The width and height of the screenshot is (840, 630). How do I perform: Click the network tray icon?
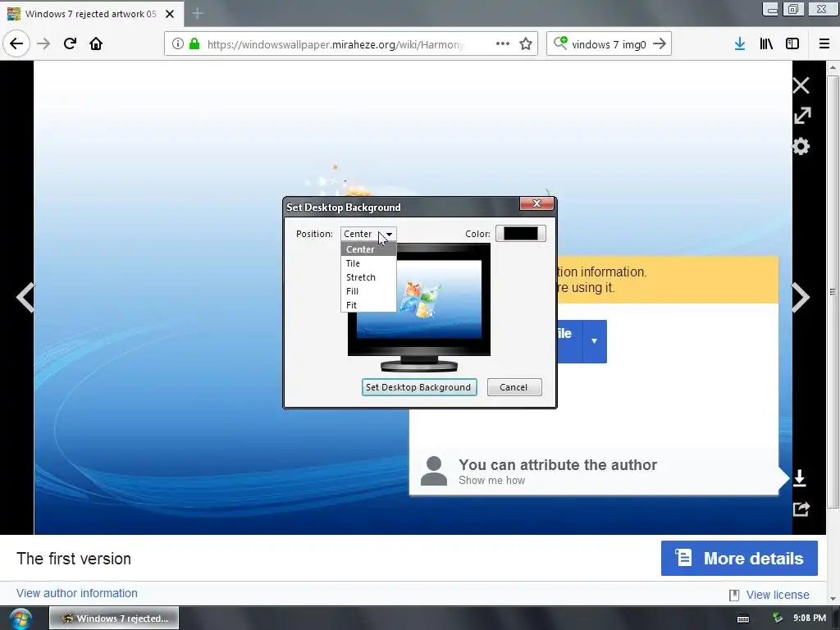click(x=778, y=619)
